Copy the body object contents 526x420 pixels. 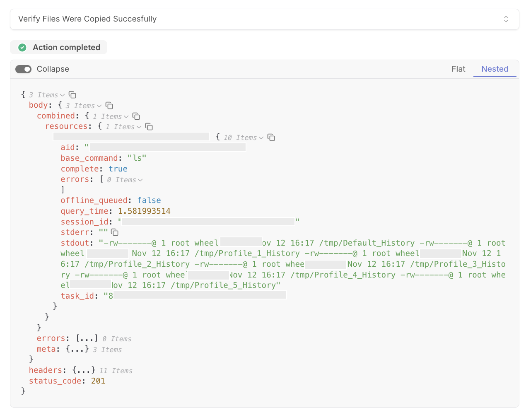tap(109, 106)
